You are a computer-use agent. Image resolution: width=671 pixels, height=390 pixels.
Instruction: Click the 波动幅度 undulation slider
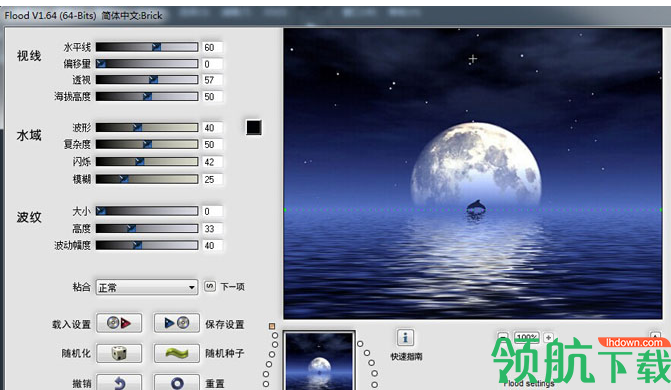click(147, 245)
